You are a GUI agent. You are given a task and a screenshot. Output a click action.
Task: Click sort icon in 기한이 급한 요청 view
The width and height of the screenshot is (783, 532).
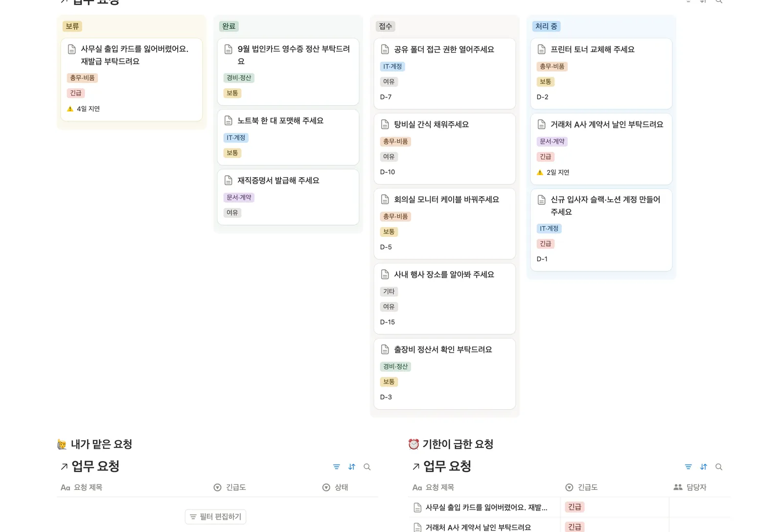[x=704, y=467]
